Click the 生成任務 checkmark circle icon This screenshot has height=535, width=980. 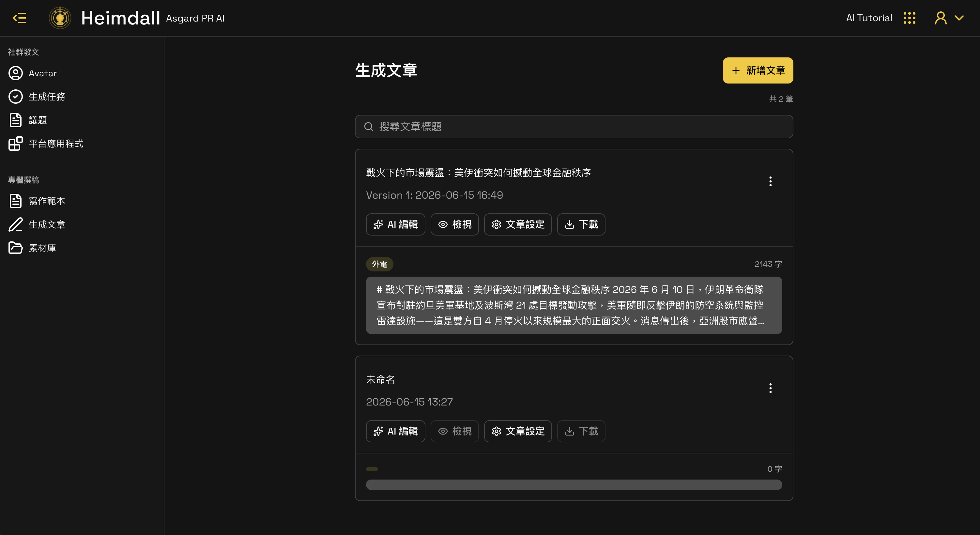[x=16, y=97]
